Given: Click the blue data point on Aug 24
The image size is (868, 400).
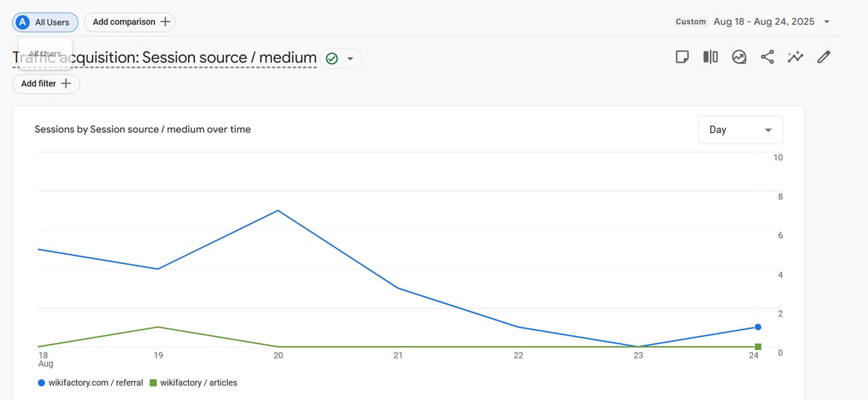Looking at the screenshot, I should point(758,327).
